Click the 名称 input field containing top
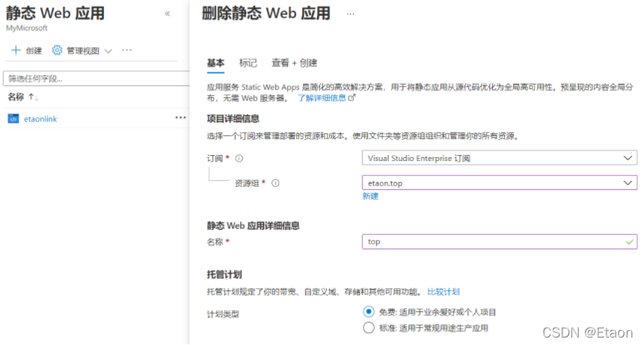 pyautogui.click(x=500, y=242)
